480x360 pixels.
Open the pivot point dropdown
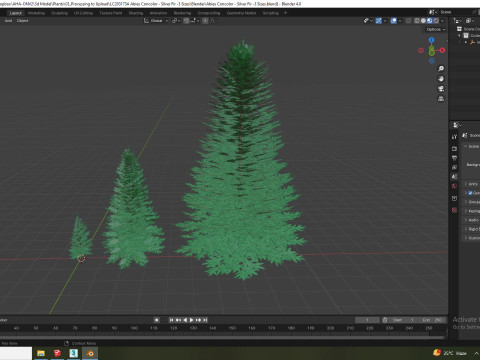point(176,21)
